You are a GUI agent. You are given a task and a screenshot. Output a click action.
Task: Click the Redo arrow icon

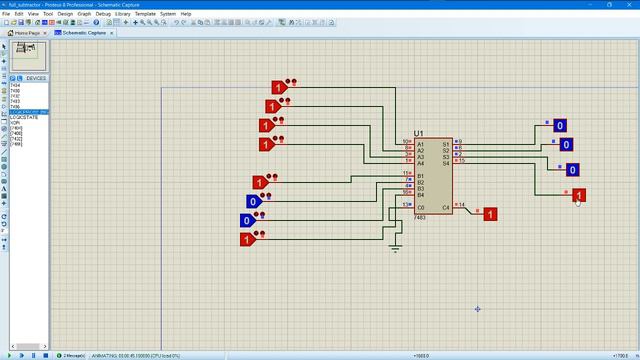[x=184, y=22]
